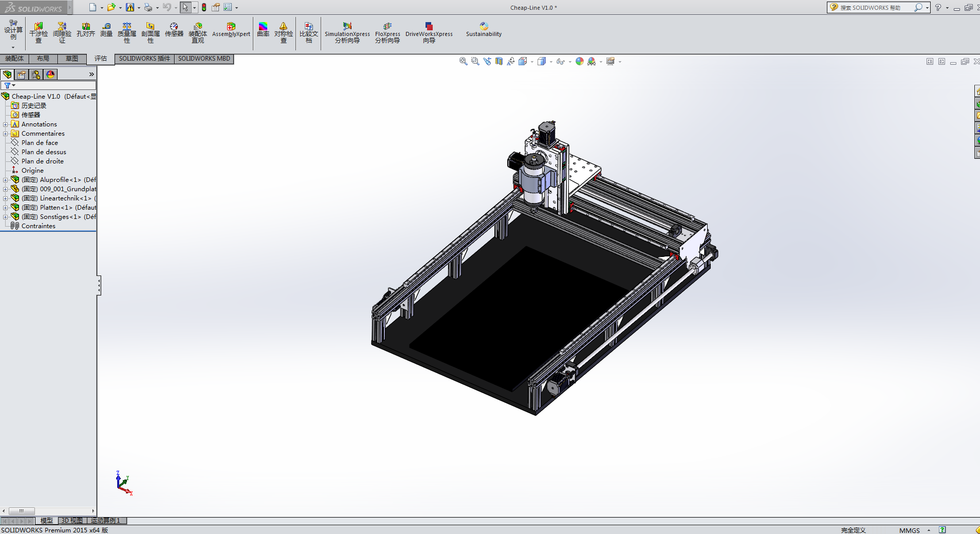
Task: Open the display style dropdown arrow
Action: tap(551, 62)
